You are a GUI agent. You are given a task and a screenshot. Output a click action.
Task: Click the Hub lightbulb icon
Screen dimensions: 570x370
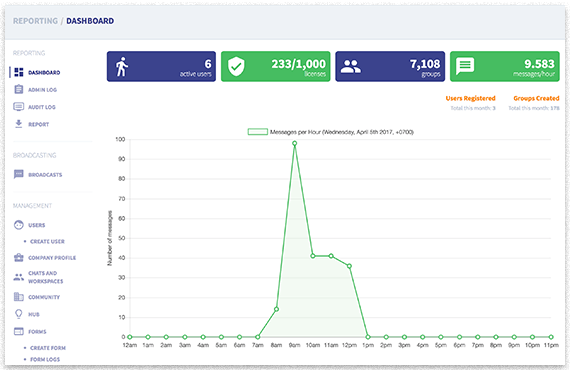tap(19, 314)
